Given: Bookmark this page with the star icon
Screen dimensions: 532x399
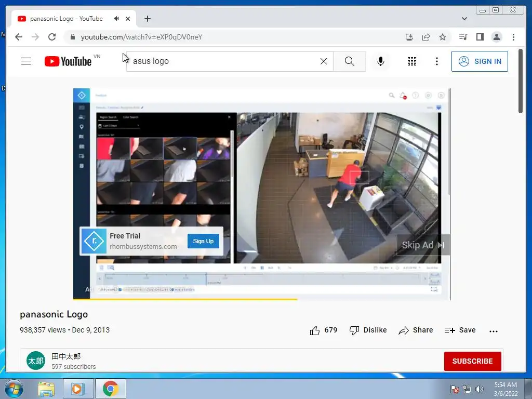Looking at the screenshot, I should (x=443, y=37).
